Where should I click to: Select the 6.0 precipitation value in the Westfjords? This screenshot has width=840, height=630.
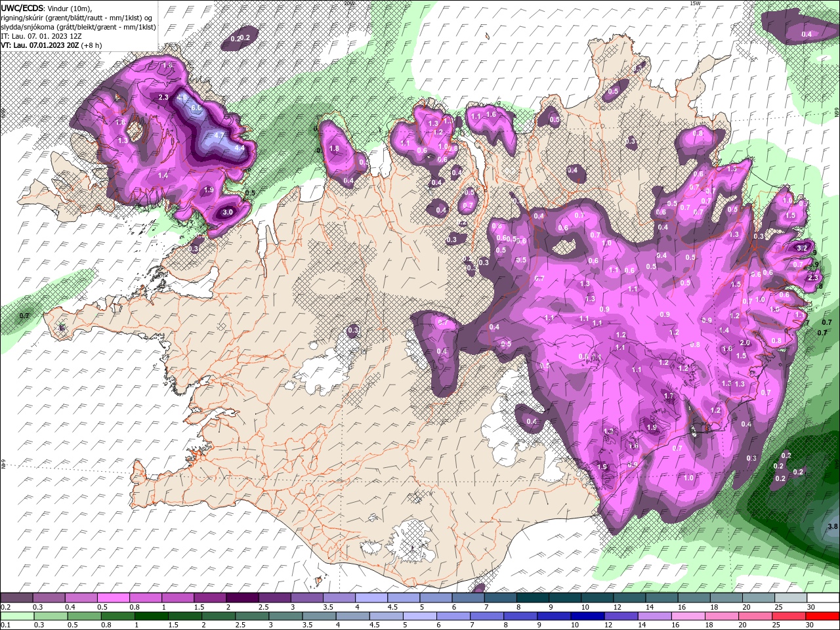196,108
